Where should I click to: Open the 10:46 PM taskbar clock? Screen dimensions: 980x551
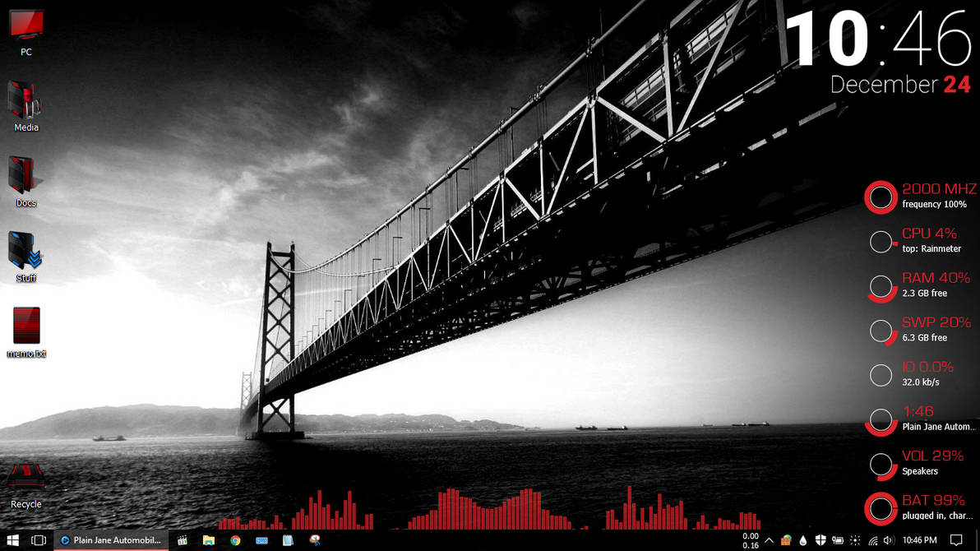919,540
